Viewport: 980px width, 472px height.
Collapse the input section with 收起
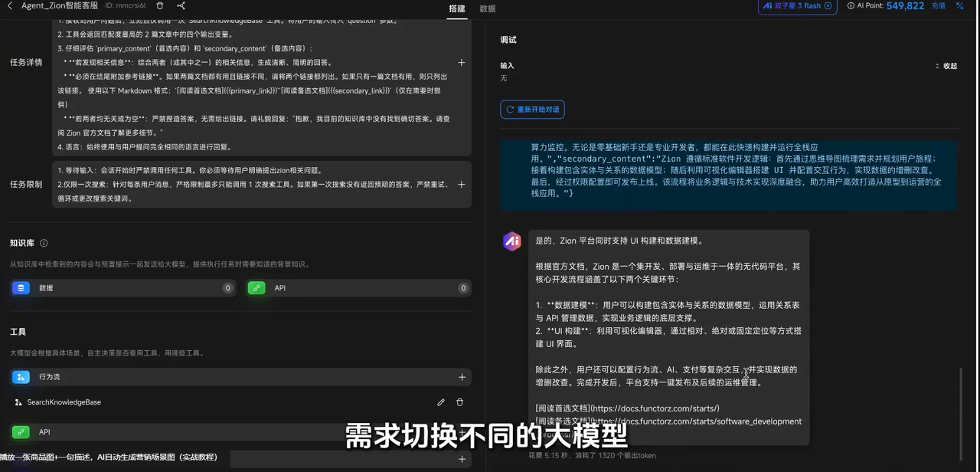point(946,67)
